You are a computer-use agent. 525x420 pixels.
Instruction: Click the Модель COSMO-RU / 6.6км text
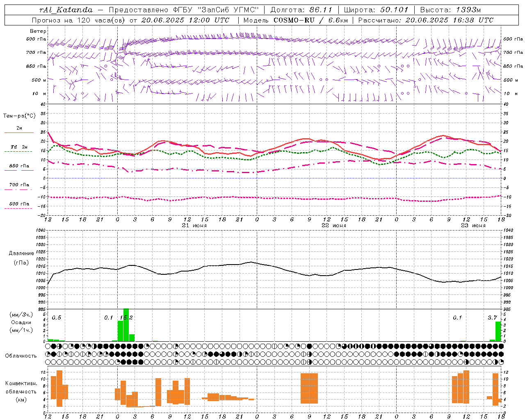295,20
